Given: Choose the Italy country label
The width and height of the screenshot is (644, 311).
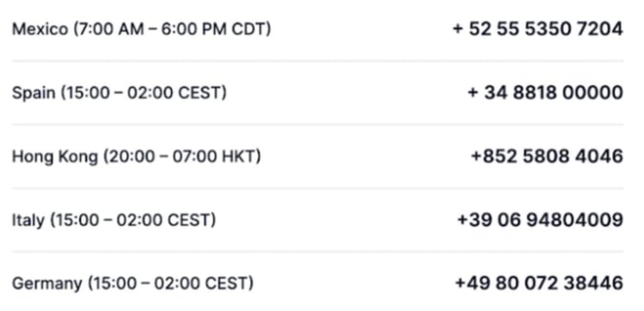Looking at the screenshot, I should coord(28,220).
